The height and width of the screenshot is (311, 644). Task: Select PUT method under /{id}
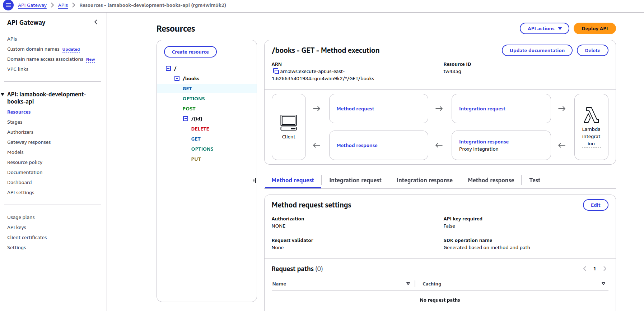point(196,159)
